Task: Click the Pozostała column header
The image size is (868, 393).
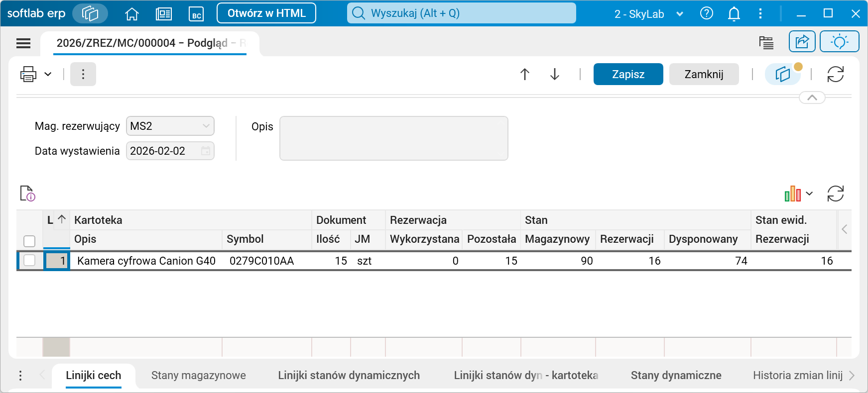Action: [492, 239]
